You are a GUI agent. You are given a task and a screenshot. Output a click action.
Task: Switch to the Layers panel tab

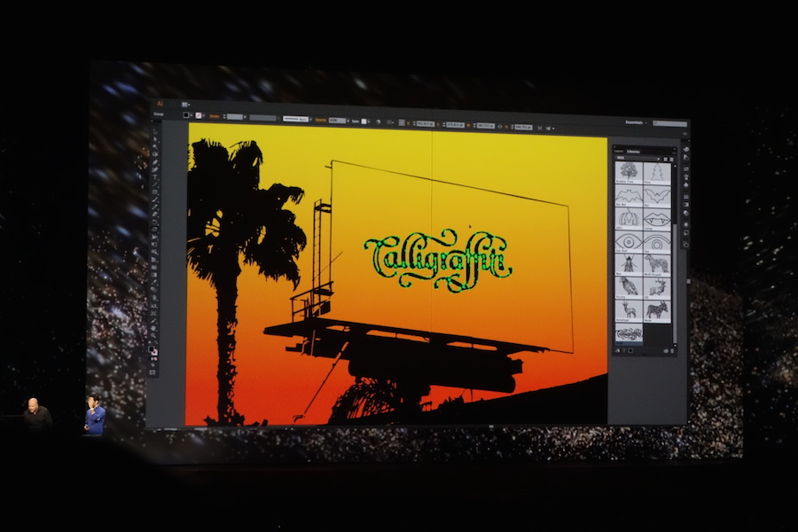tap(619, 151)
